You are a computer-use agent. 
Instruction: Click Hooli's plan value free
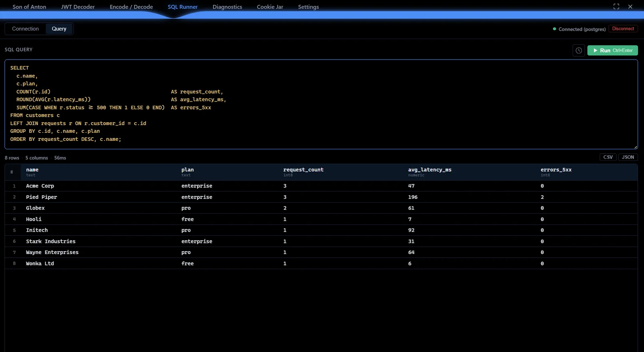(188, 219)
